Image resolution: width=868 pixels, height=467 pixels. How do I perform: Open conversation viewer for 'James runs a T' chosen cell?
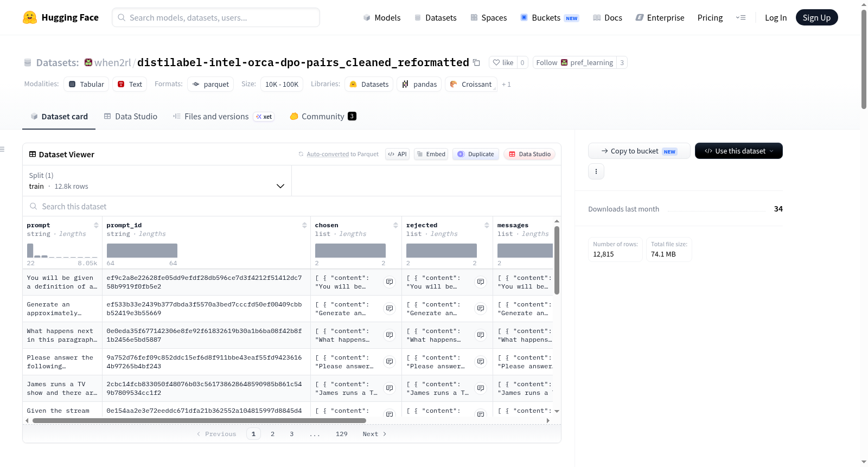point(390,388)
